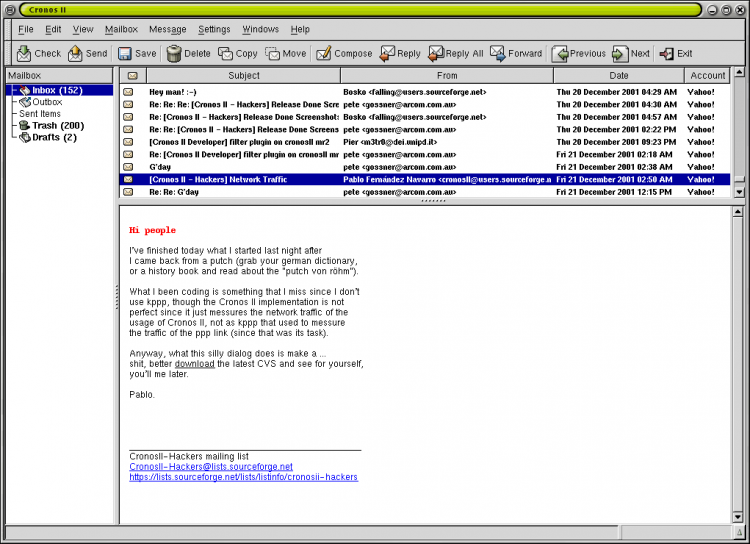Click the Compose new message icon
Image resolution: width=750 pixels, height=544 pixels.
(x=324, y=54)
